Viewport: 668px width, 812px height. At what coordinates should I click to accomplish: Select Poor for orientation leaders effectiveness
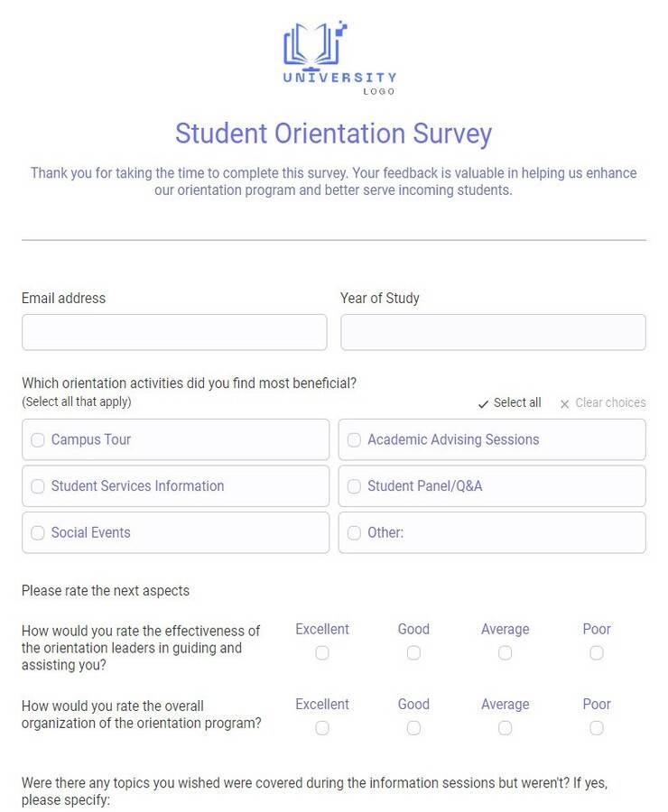[x=597, y=652]
